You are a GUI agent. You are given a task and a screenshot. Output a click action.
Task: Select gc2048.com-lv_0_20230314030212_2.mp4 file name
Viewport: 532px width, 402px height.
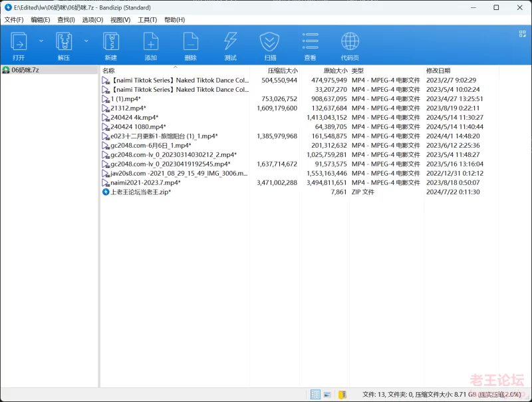pyautogui.click(x=174, y=155)
